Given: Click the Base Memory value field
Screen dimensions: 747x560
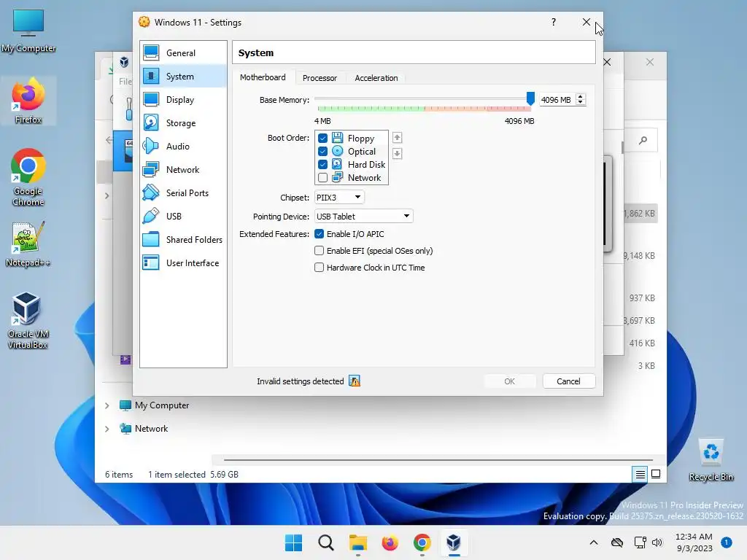Looking at the screenshot, I should coord(557,100).
